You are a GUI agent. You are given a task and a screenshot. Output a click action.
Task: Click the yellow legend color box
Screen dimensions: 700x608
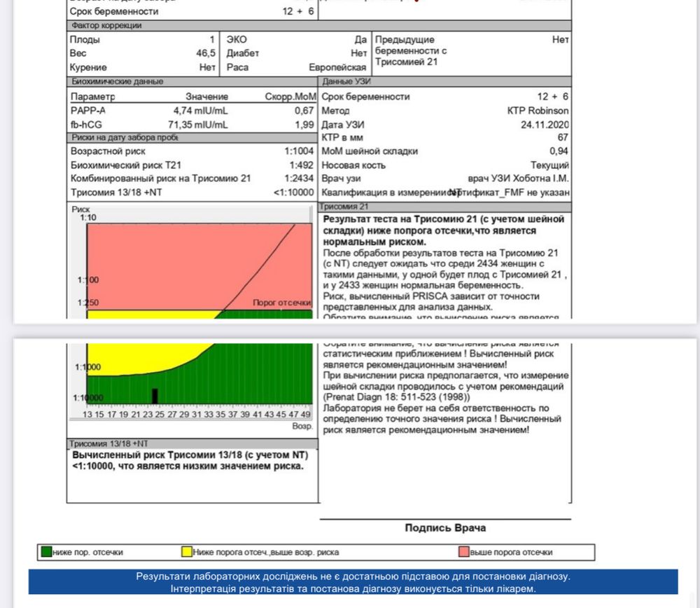coord(186,553)
